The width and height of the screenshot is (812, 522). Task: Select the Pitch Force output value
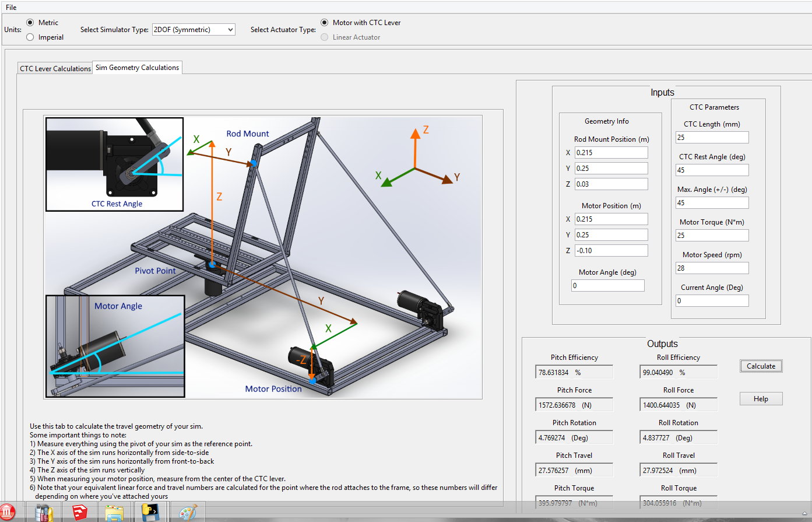pyautogui.click(x=574, y=405)
